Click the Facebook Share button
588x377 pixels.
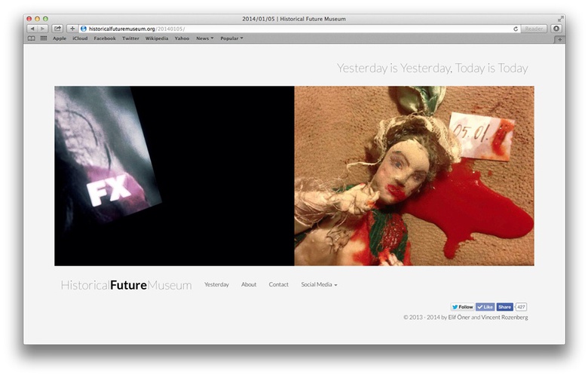(504, 307)
